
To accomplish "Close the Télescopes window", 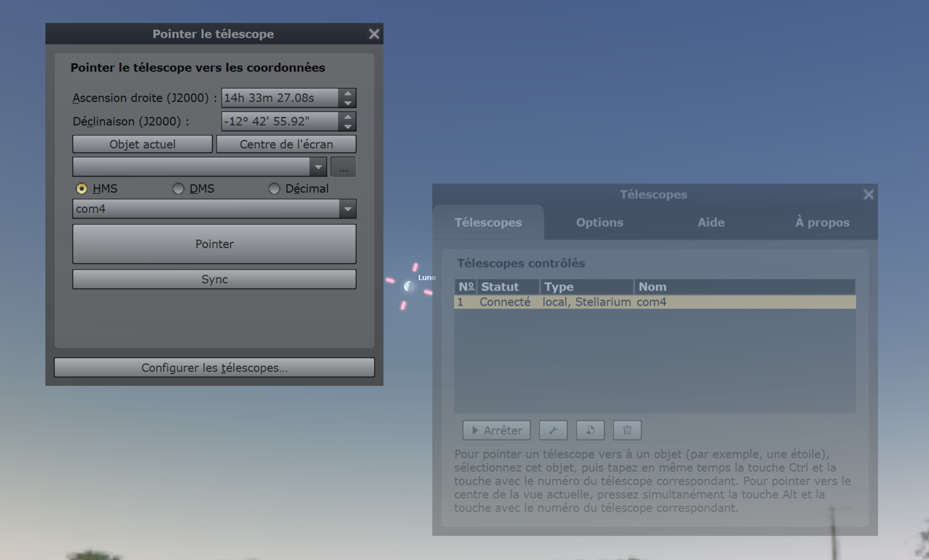I will (869, 194).
